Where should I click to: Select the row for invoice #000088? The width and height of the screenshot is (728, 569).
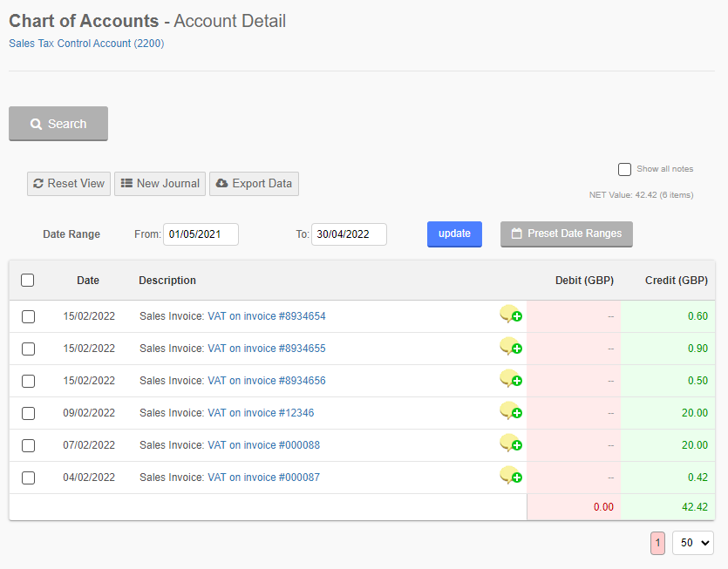point(28,445)
